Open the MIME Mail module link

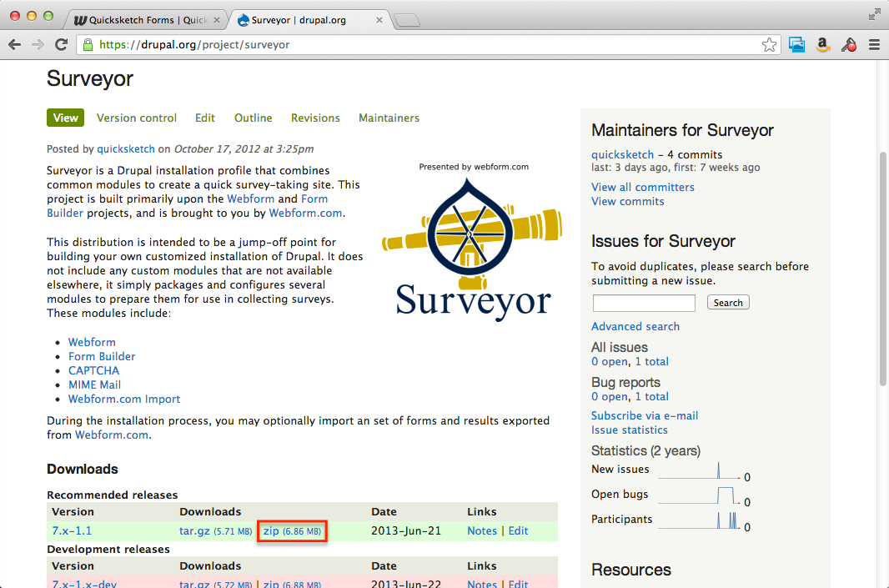[95, 385]
